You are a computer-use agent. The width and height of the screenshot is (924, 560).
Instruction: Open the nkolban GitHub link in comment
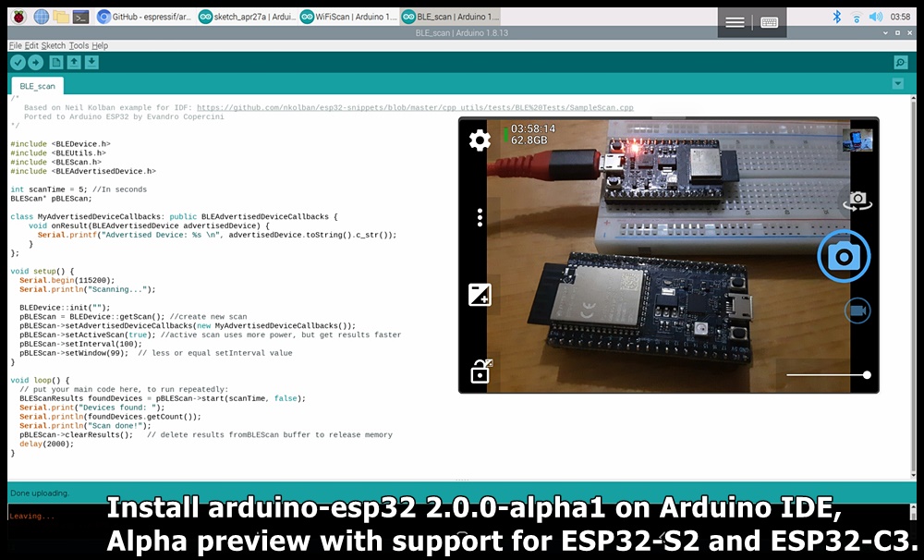tap(415, 107)
